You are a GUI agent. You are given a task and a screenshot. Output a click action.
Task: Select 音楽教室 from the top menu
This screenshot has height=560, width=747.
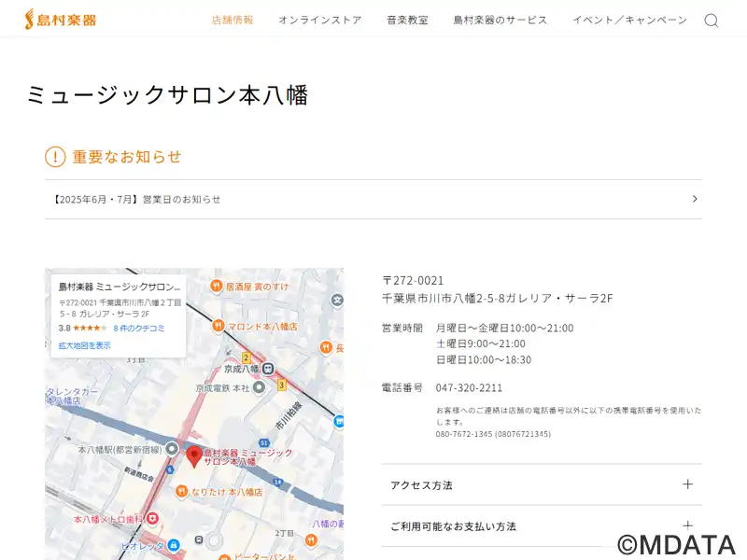(407, 20)
